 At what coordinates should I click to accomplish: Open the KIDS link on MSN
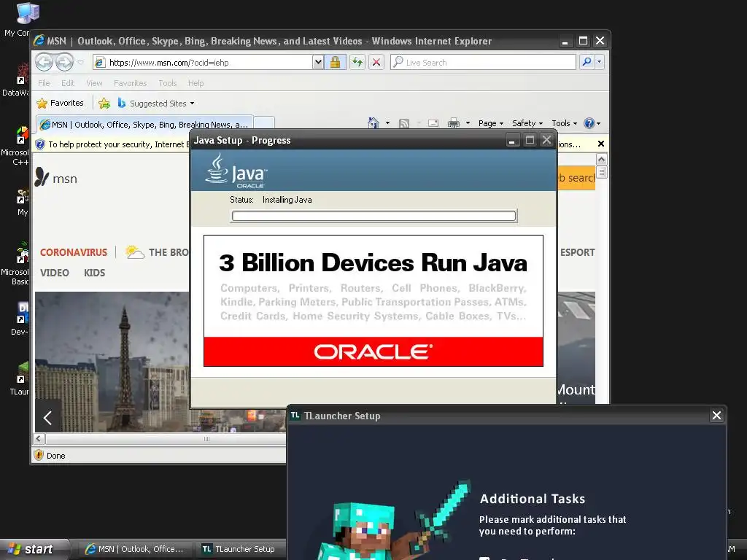tap(94, 273)
